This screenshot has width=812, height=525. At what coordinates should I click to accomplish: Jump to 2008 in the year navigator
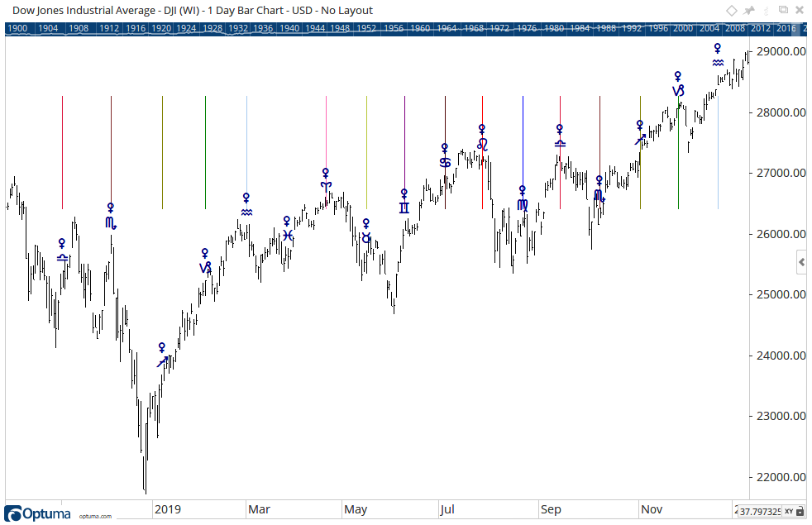(x=735, y=28)
